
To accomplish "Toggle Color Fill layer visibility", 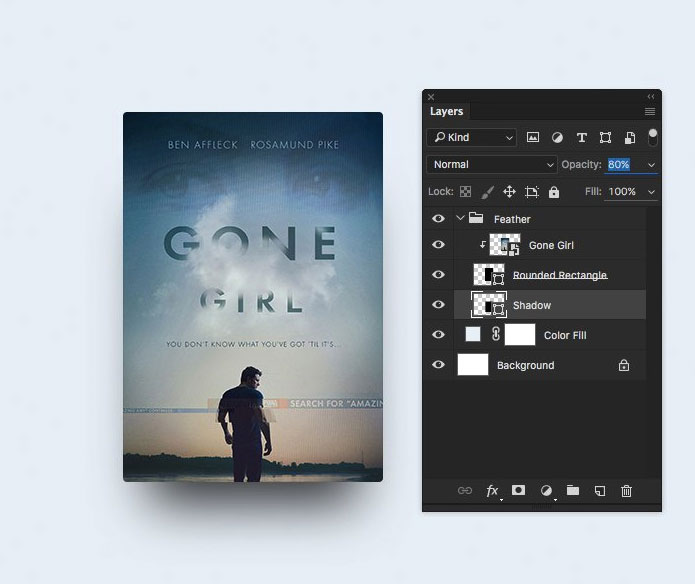I will click(438, 335).
